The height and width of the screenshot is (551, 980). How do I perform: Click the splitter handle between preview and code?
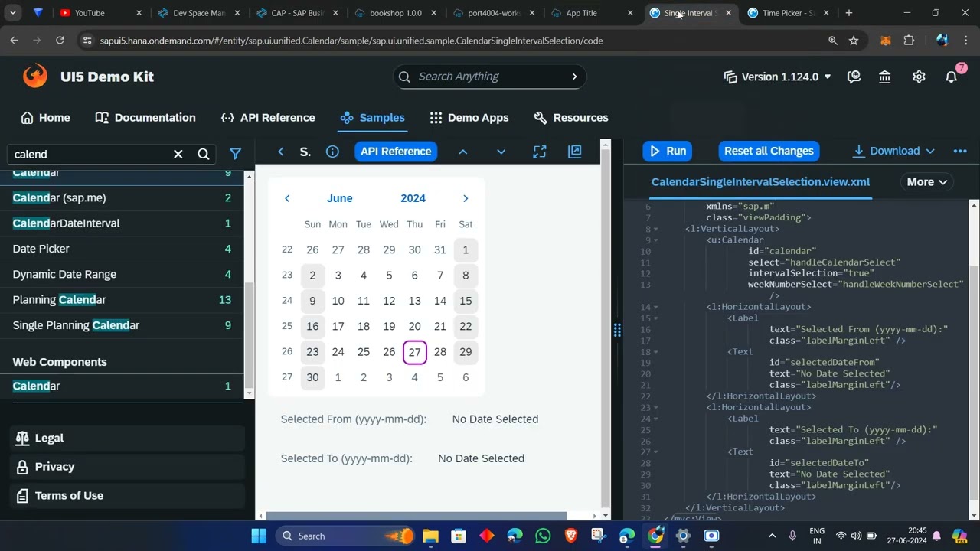[617, 330]
